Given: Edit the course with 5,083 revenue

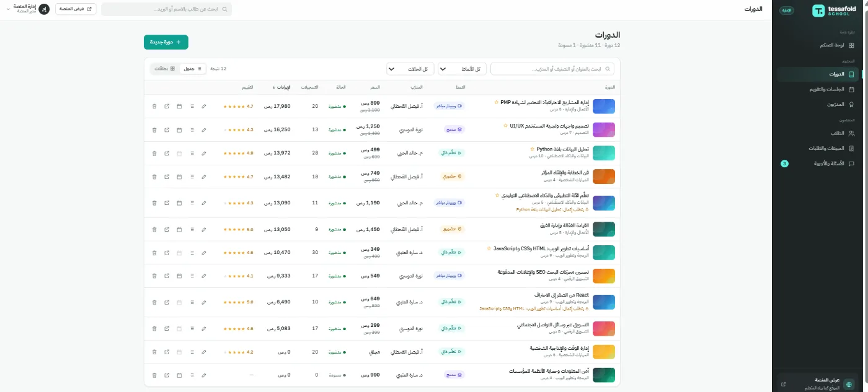Looking at the screenshot, I should [204, 328].
